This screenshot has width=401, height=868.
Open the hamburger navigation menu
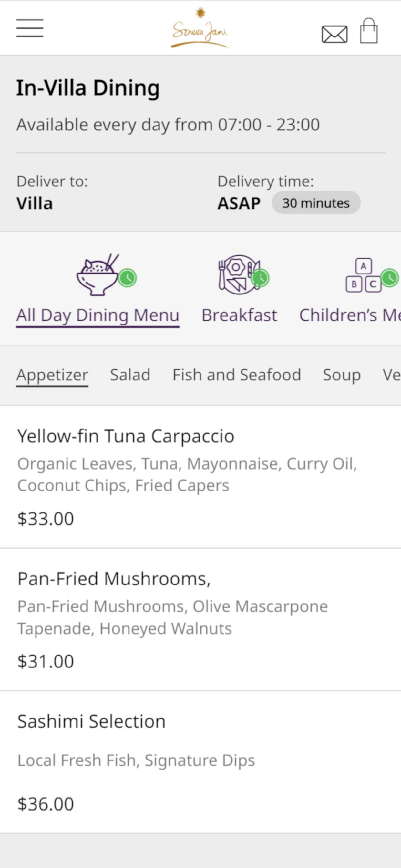click(x=30, y=28)
